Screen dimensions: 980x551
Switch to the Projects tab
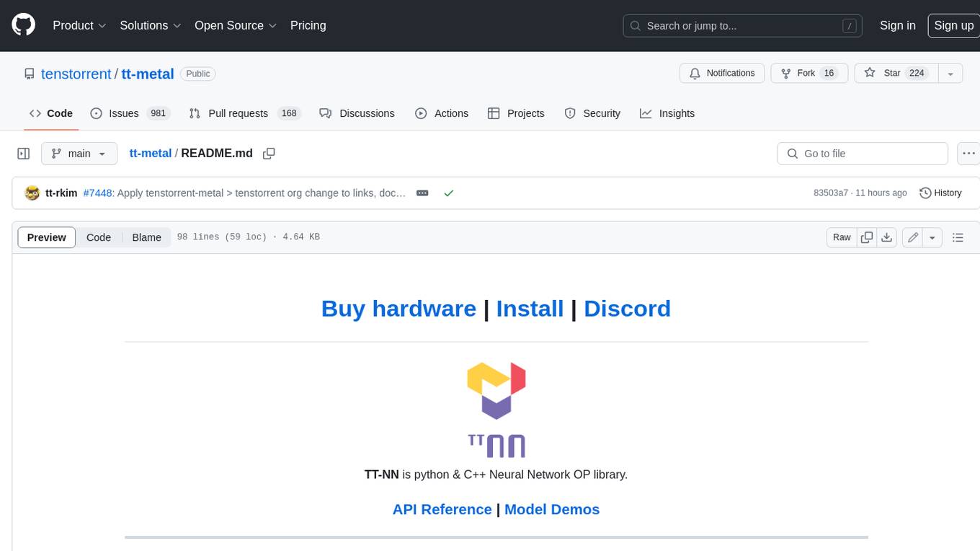point(516,113)
